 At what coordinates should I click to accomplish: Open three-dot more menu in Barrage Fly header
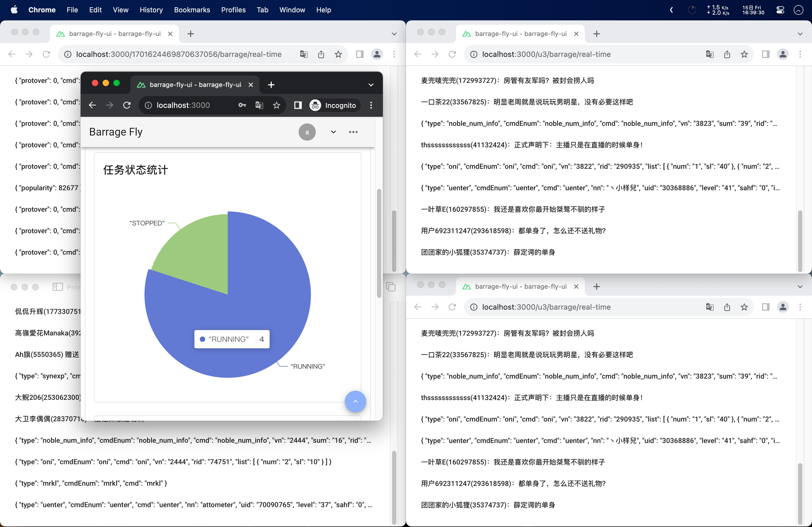point(353,132)
